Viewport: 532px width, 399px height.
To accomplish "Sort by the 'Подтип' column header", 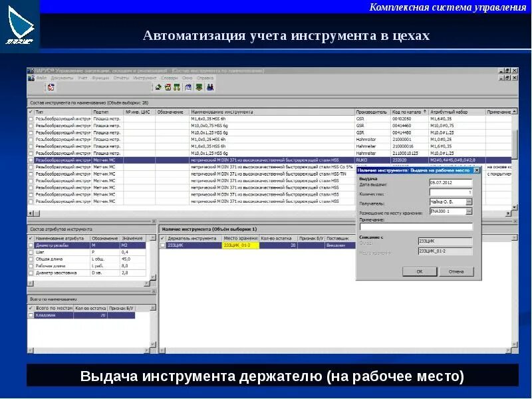I will click(108, 112).
